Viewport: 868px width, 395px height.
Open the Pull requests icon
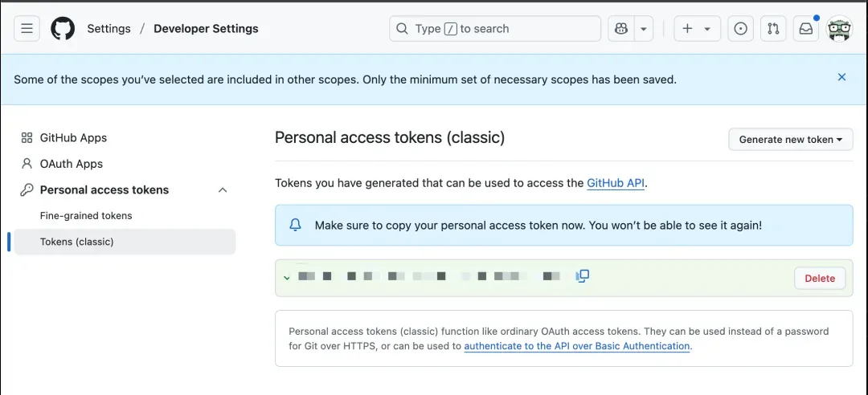[x=773, y=28]
